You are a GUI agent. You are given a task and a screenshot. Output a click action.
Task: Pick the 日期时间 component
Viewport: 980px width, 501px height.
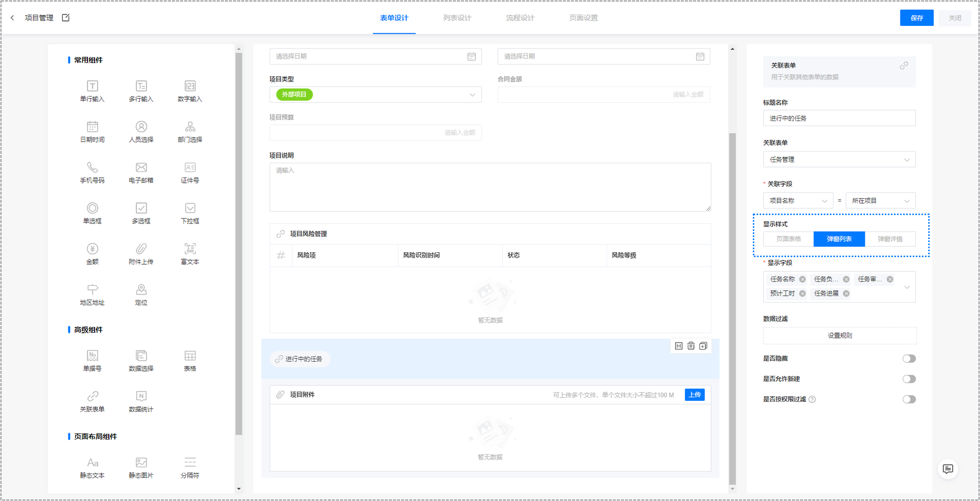pos(92,132)
